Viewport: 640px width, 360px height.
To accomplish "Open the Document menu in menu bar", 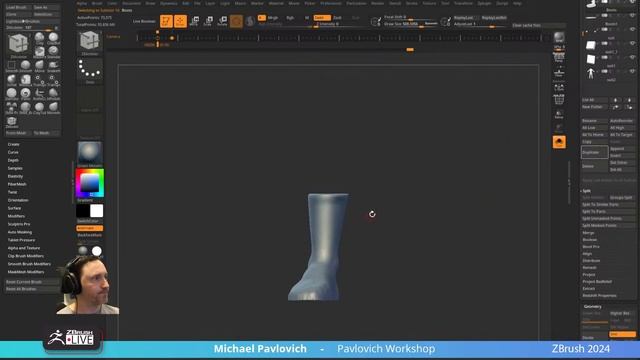I will (131, 3).
